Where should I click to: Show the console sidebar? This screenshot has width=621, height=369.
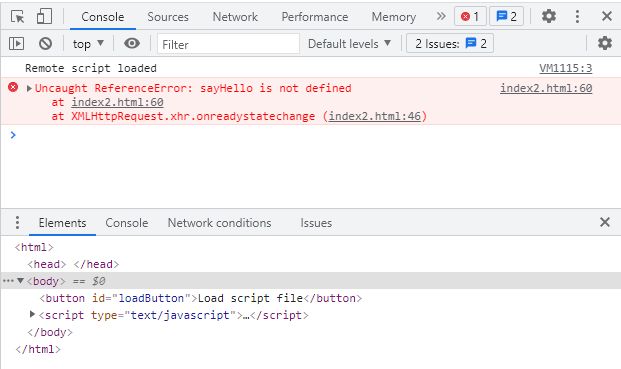(x=17, y=43)
